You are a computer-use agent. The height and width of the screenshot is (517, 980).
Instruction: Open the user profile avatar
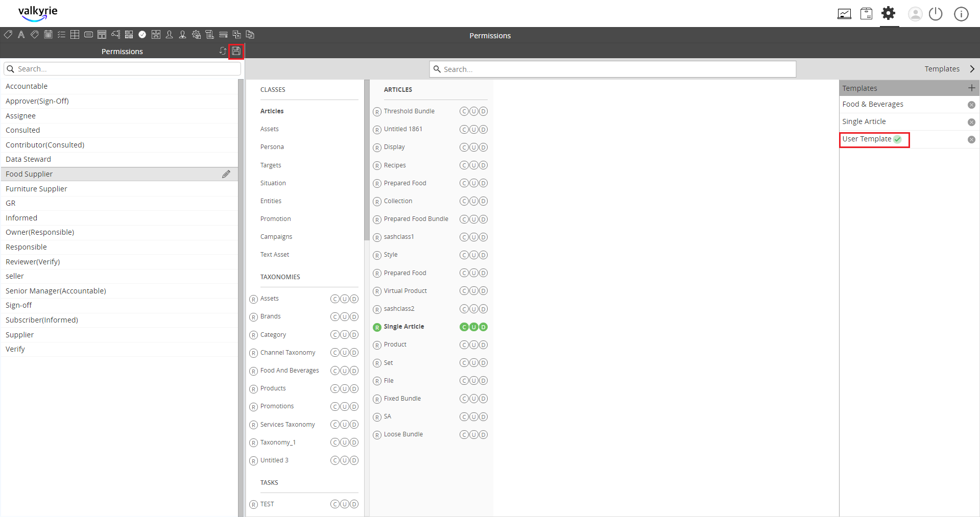pos(915,14)
